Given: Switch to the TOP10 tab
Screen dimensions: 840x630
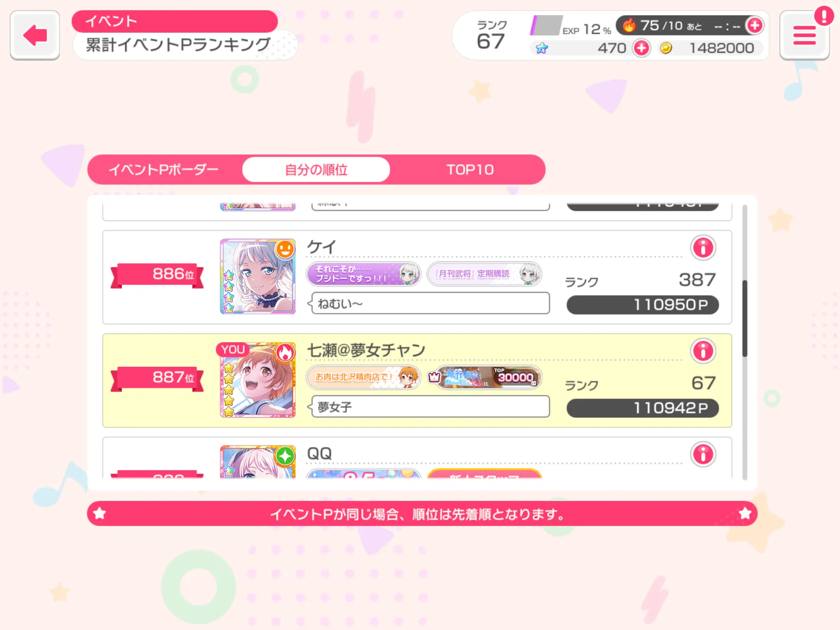Looking at the screenshot, I should tap(470, 170).
